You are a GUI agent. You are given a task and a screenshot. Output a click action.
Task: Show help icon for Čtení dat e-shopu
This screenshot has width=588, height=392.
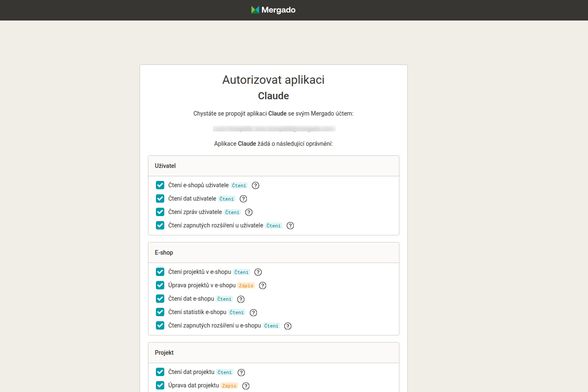pyautogui.click(x=241, y=299)
